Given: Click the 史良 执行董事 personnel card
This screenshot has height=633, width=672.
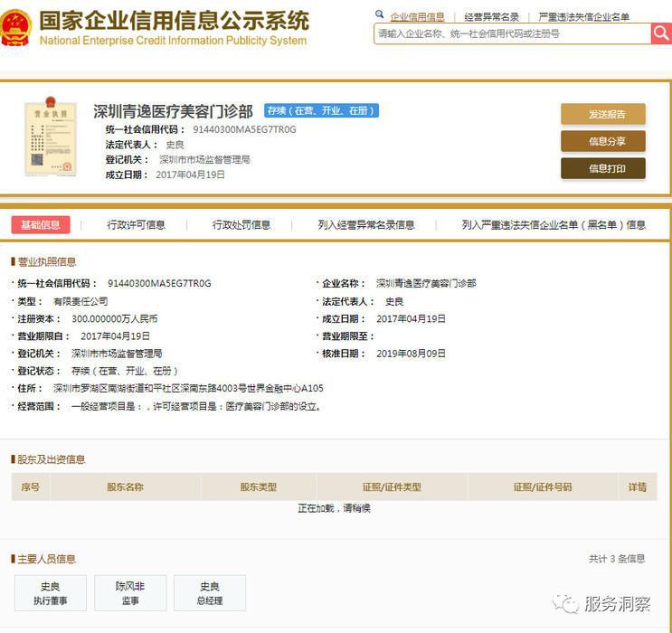Looking at the screenshot, I should point(51,593).
